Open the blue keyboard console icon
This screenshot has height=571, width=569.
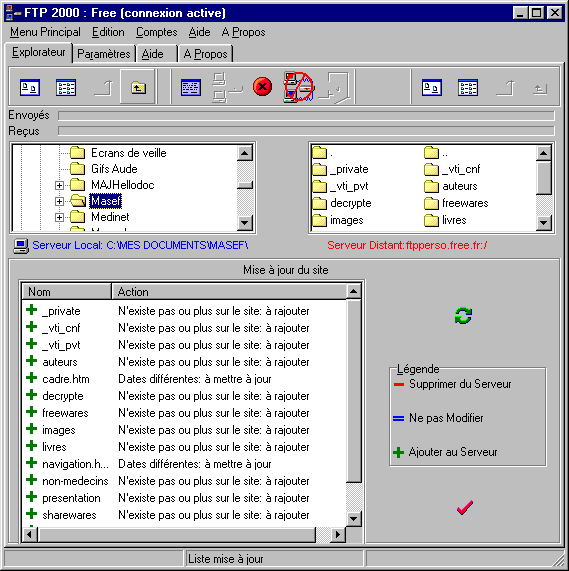[x=191, y=87]
